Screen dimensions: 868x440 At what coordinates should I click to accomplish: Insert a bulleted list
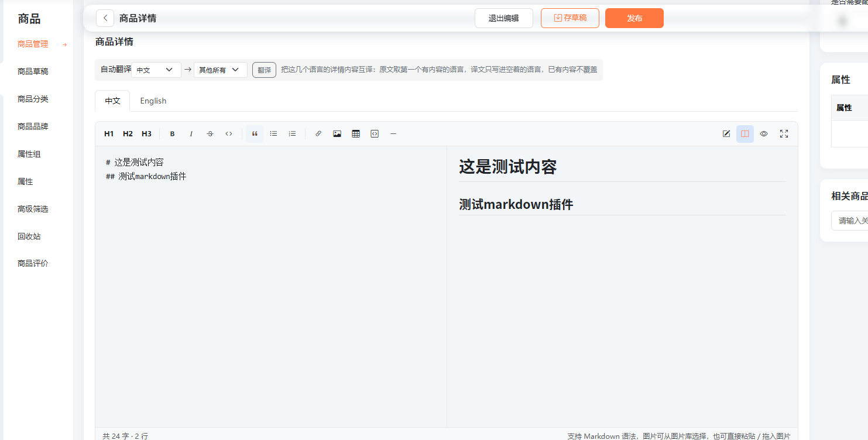coord(273,134)
